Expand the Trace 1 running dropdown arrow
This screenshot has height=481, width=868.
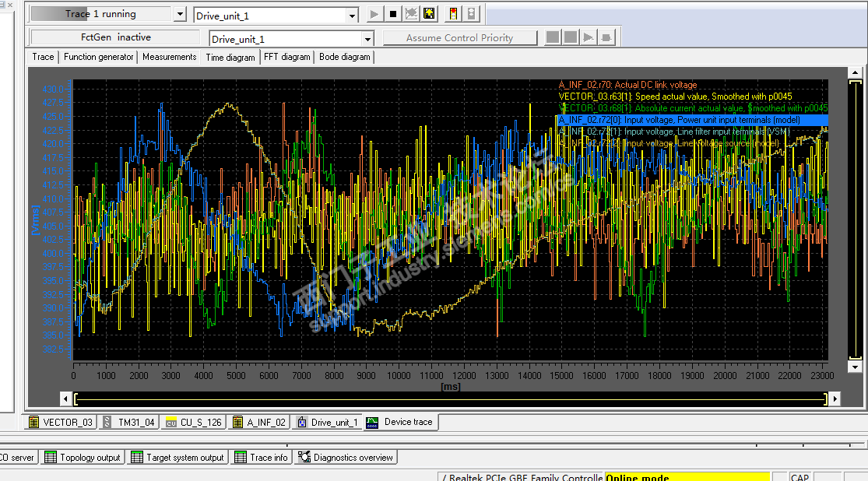[x=181, y=15]
